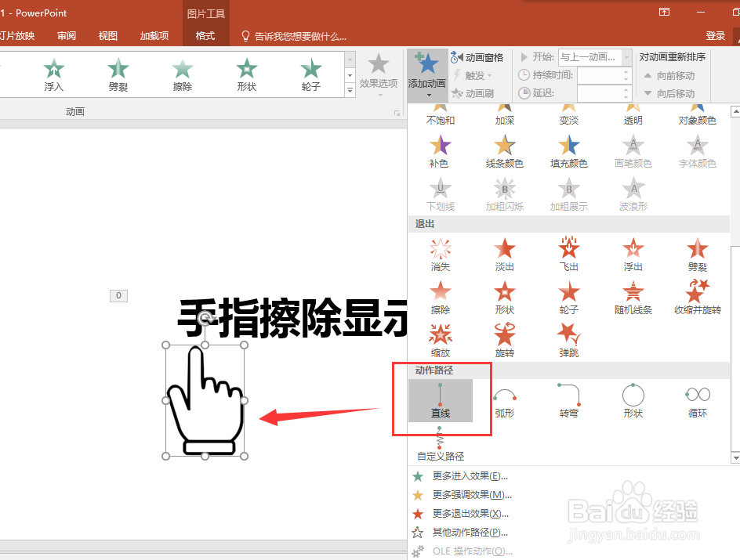Activate the 动画刷 animation painter
Image resolution: width=740 pixels, height=560 pixels.
click(x=473, y=93)
